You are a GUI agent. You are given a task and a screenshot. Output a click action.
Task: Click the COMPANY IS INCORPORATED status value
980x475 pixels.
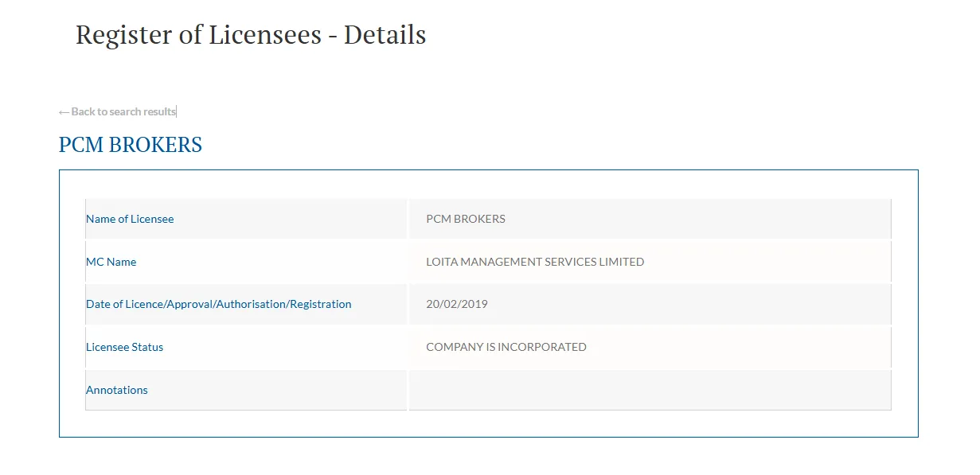pos(507,347)
